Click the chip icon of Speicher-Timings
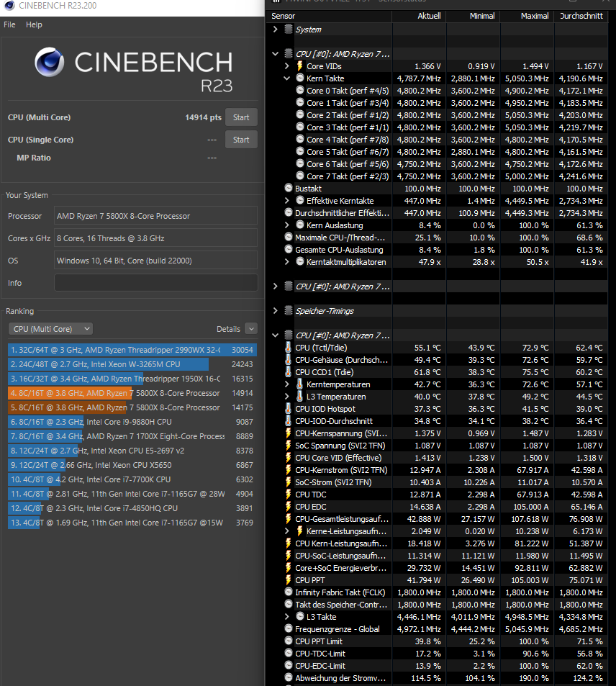Viewport: 616px width, 686px height. [x=289, y=311]
